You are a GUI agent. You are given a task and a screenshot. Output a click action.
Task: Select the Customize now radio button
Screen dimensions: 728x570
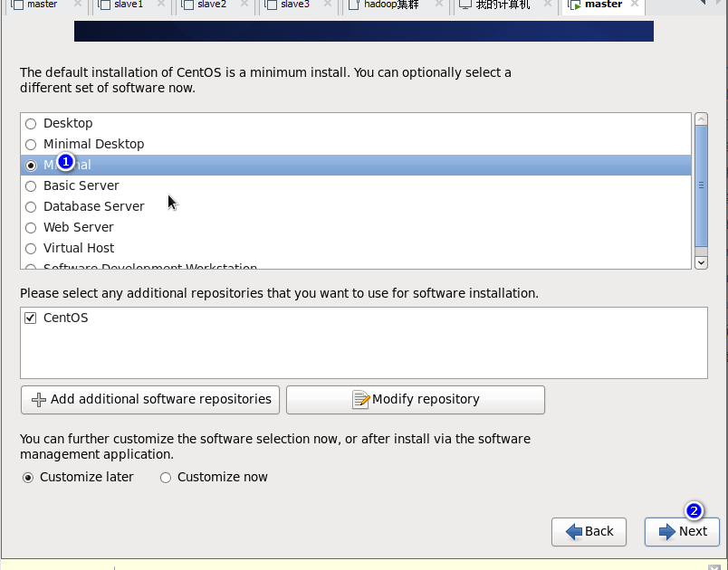(x=166, y=478)
